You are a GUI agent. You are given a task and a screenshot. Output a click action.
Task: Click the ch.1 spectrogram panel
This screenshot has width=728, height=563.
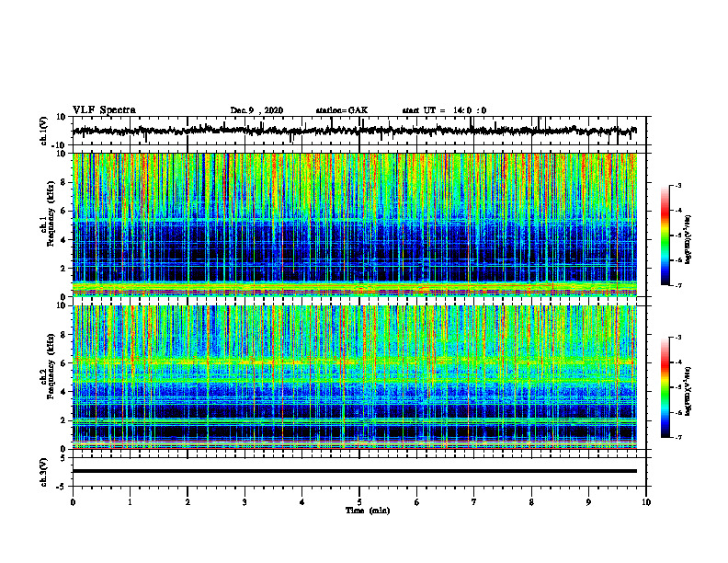click(x=355, y=224)
